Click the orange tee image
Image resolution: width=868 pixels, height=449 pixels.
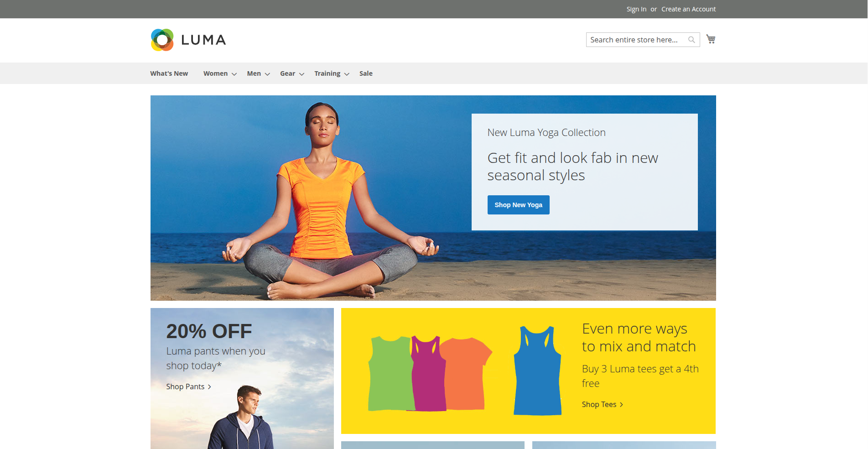tap(466, 374)
